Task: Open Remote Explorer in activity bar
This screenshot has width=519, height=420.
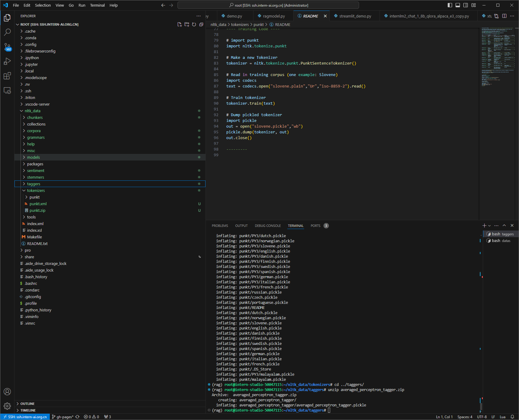Action: (x=7, y=91)
